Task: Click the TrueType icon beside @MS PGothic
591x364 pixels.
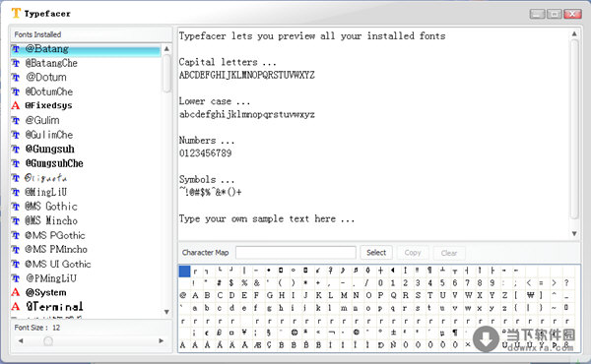Action: [16, 235]
